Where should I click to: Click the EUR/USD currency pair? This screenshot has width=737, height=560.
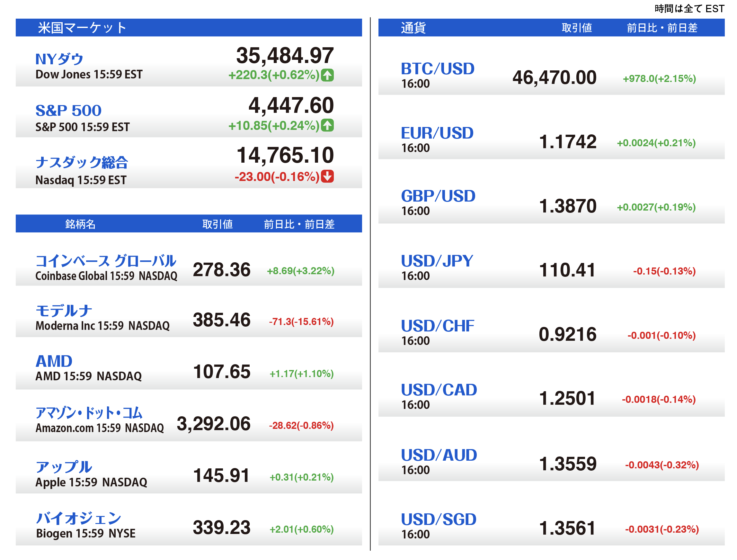(437, 133)
